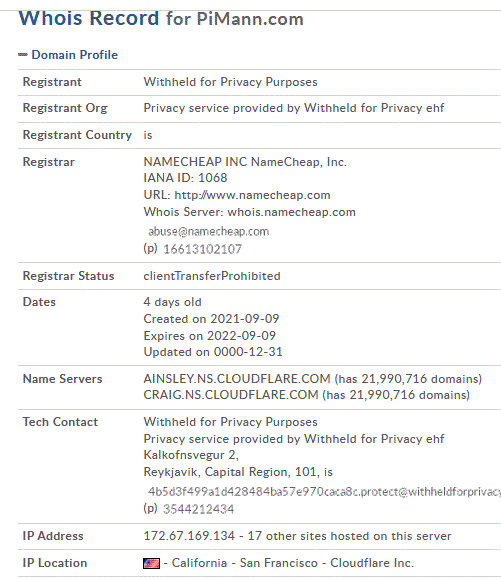501x579 pixels.
Task: Click the US flag icon in IP Location
Action: pos(151,563)
